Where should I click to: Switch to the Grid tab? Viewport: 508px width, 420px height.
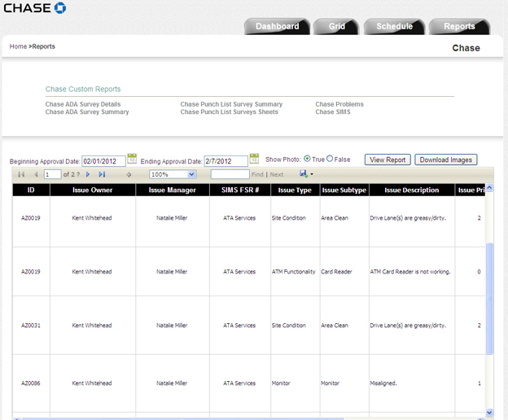(336, 26)
